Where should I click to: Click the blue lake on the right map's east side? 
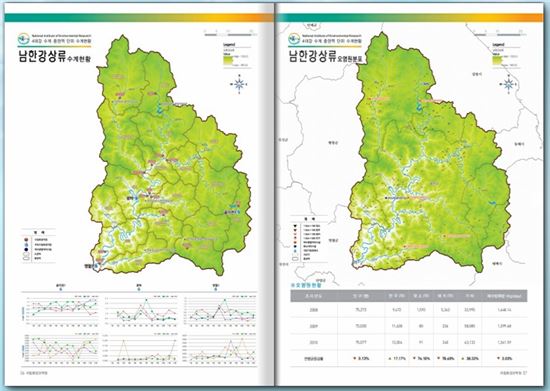point(493,203)
